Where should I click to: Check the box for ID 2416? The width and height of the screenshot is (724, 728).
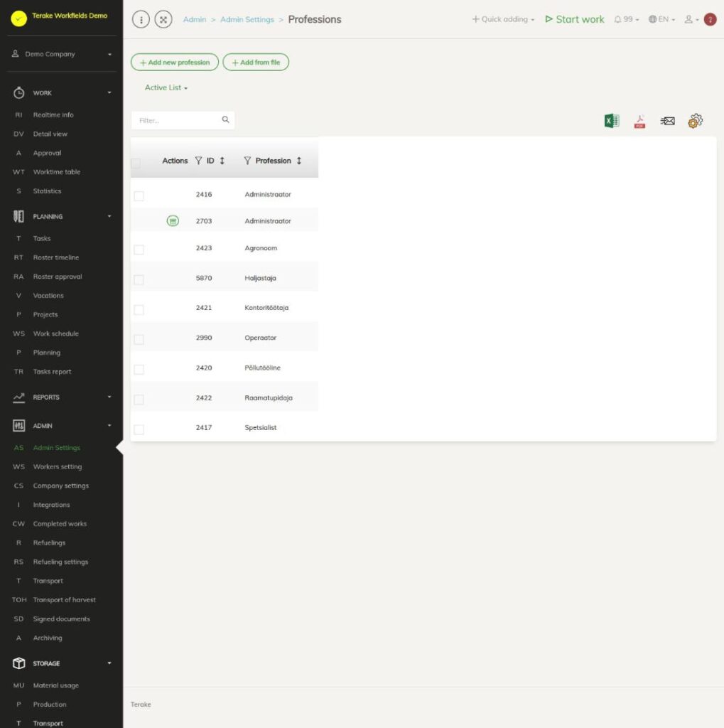(x=139, y=196)
